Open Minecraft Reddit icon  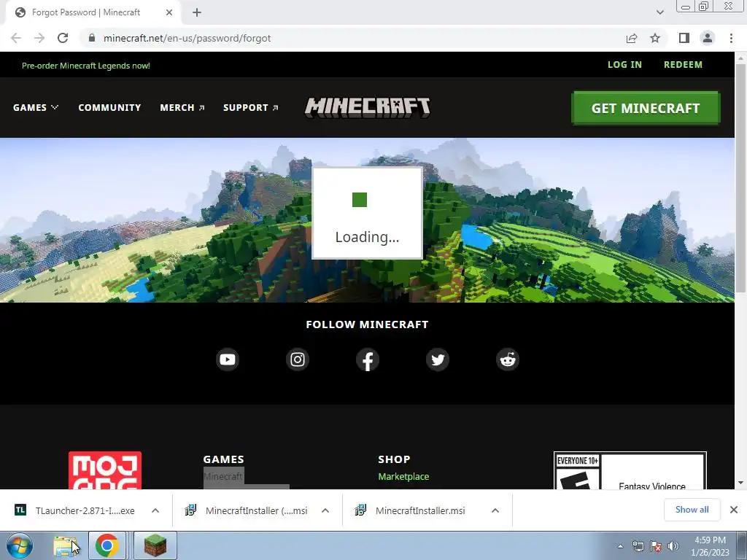point(508,359)
